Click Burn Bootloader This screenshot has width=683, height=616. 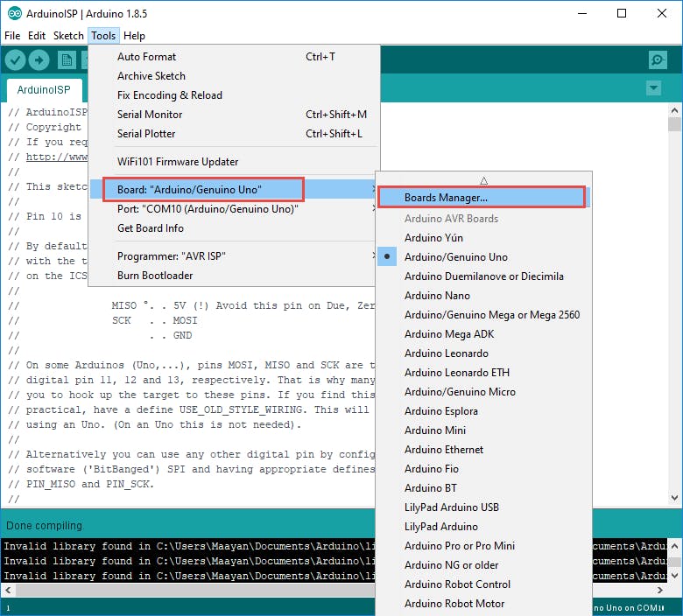click(155, 276)
